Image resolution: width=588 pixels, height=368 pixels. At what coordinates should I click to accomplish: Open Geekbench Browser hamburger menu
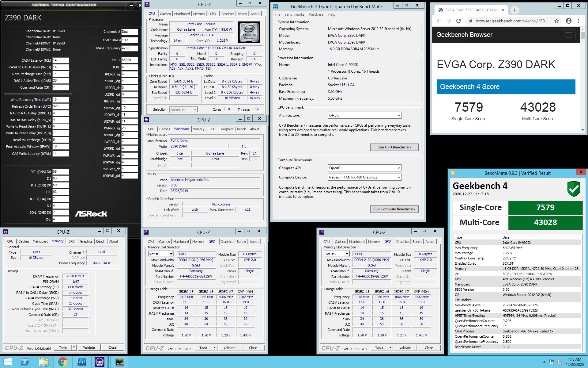(x=568, y=35)
